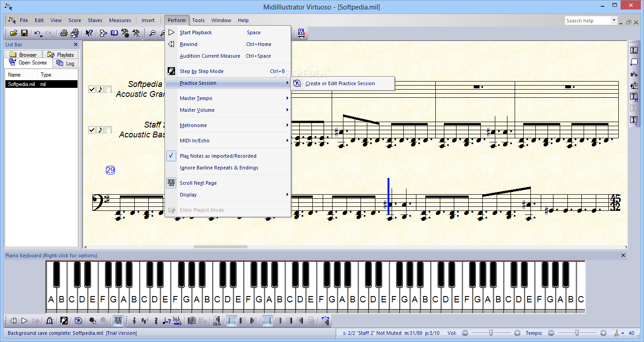
Task: Click the Print icon in toolbar
Action: pos(64,33)
